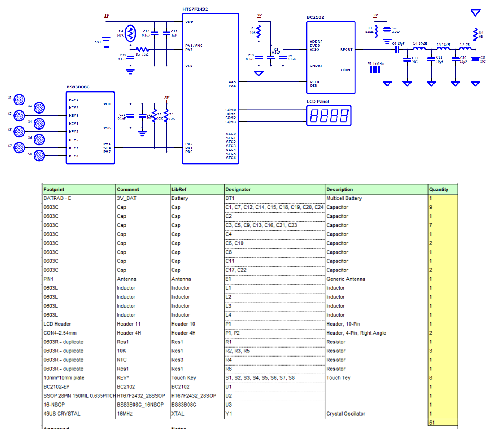Select the Header, 4-Pin, Right Angle cell
The width and height of the screenshot is (504, 429).
(377, 333)
